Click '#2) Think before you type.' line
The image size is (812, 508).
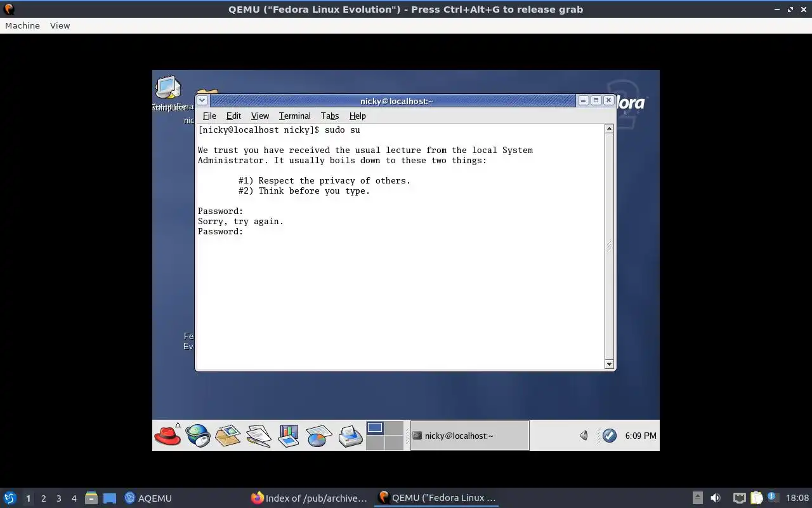pos(304,190)
